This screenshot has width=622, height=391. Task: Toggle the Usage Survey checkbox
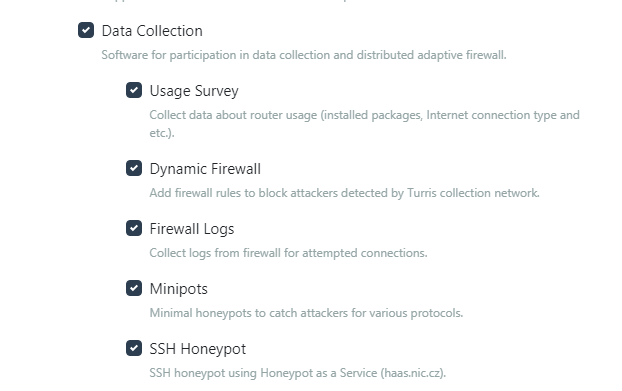(134, 90)
